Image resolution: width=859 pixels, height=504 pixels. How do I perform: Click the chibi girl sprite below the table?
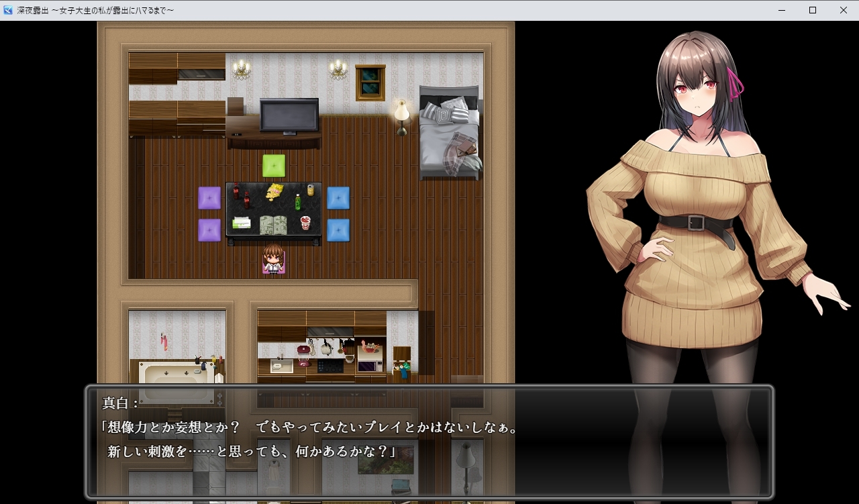(273, 260)
